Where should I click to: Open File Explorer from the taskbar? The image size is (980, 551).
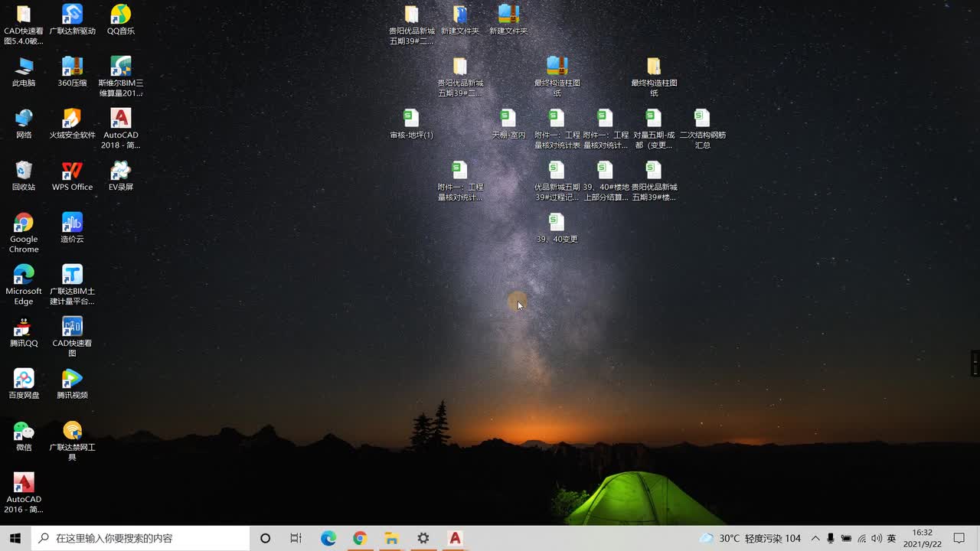pyautogui.click(x=391, y=538)
